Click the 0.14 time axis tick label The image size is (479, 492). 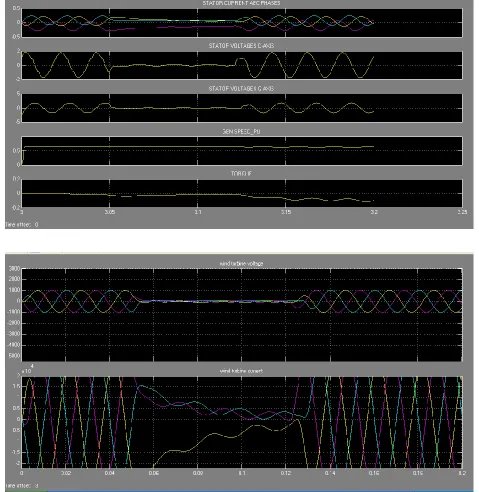point(330,473)
